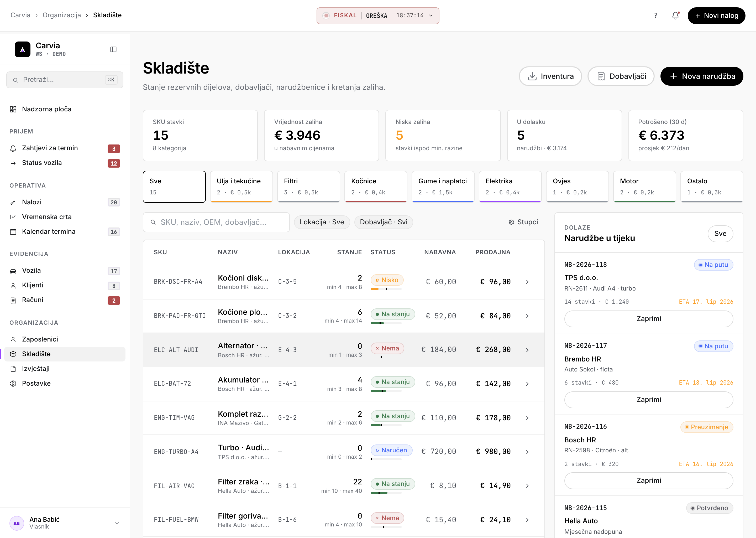Click the Nalozi wrench icon

tap(13, 203)
